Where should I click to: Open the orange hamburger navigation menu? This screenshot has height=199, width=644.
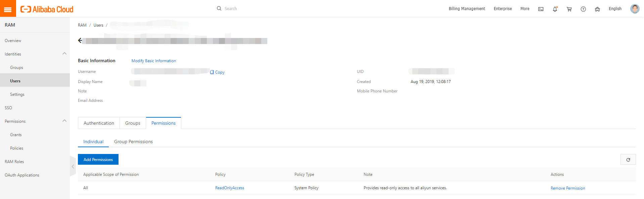click(8, 9)
